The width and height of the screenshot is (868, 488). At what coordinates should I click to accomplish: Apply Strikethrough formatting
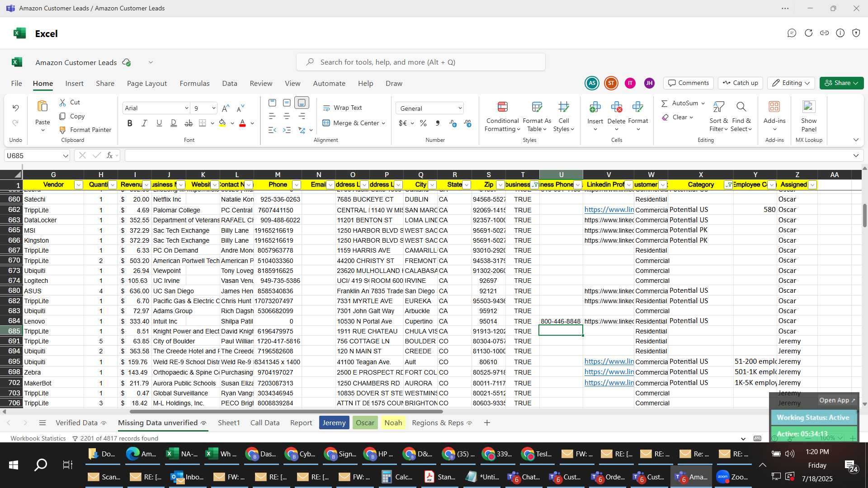(x=189, y=123)
